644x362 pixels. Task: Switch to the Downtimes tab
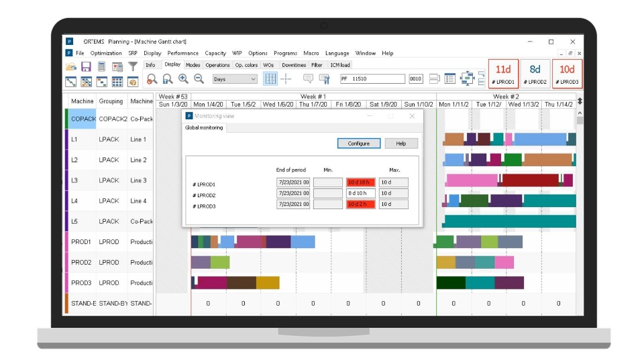294,65
